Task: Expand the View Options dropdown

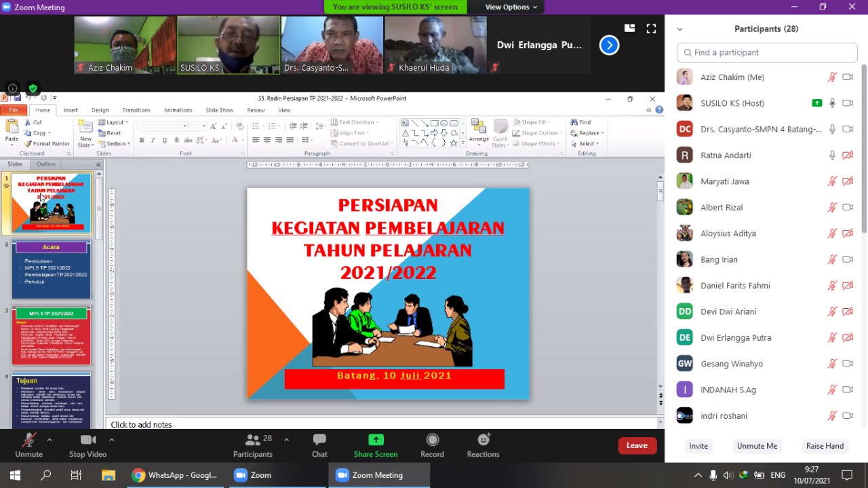Action: click(x=511, y=7)
